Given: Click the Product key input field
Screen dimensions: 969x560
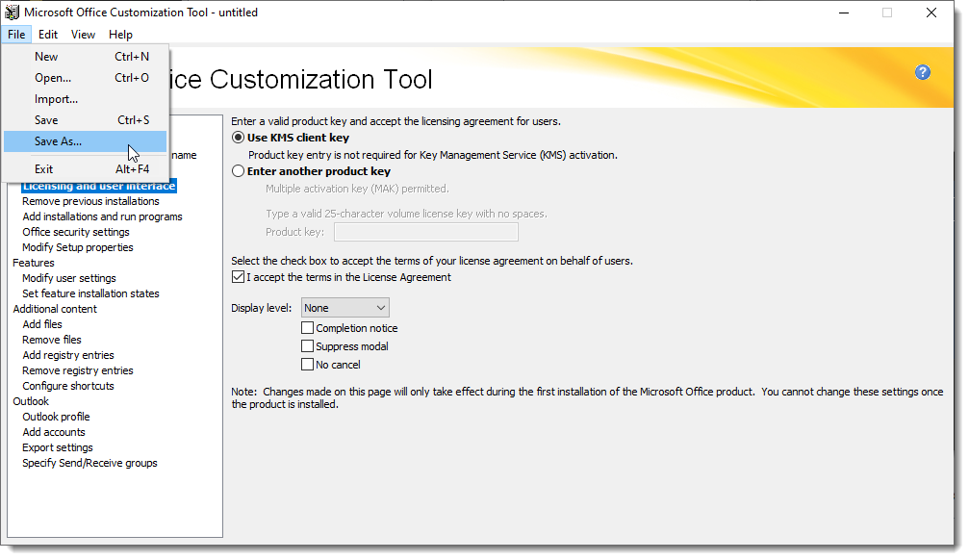Looking at the screenshot, I should 425,232.
